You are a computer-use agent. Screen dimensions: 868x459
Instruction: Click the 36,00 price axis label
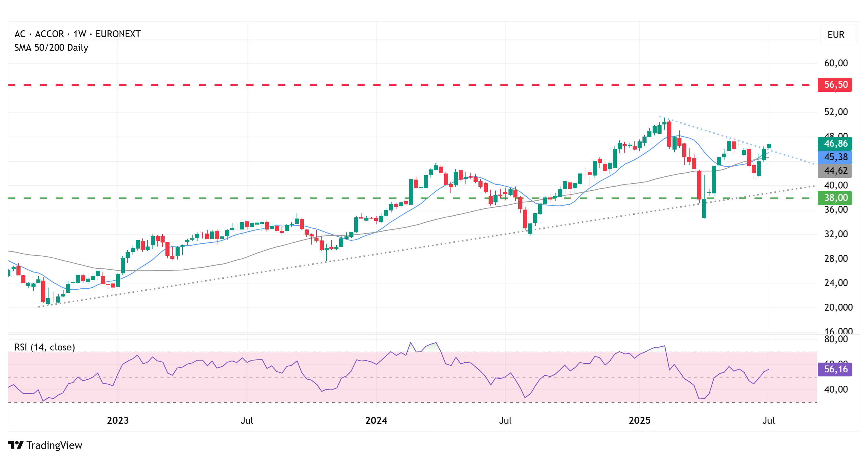pyautogui.click(x=836, y=210)
